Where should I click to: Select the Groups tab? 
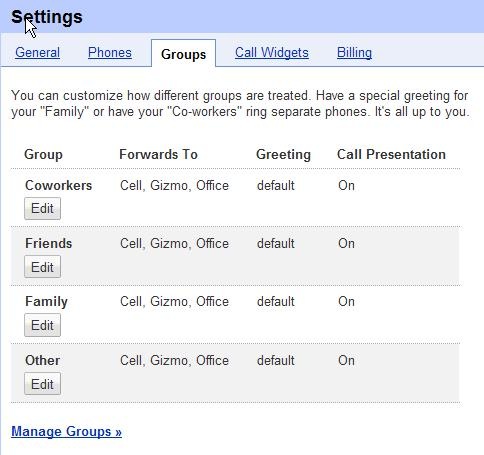coord(183,54)
